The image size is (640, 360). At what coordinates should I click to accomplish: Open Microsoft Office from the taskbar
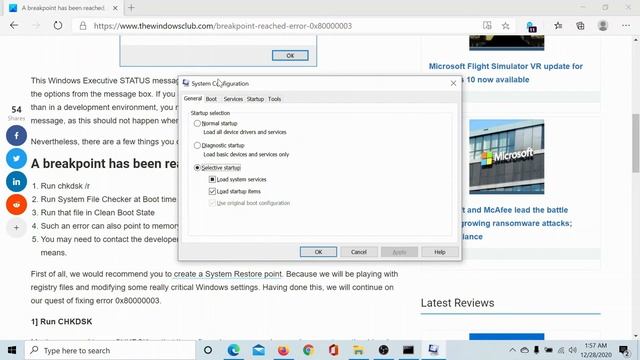point(333,350)
